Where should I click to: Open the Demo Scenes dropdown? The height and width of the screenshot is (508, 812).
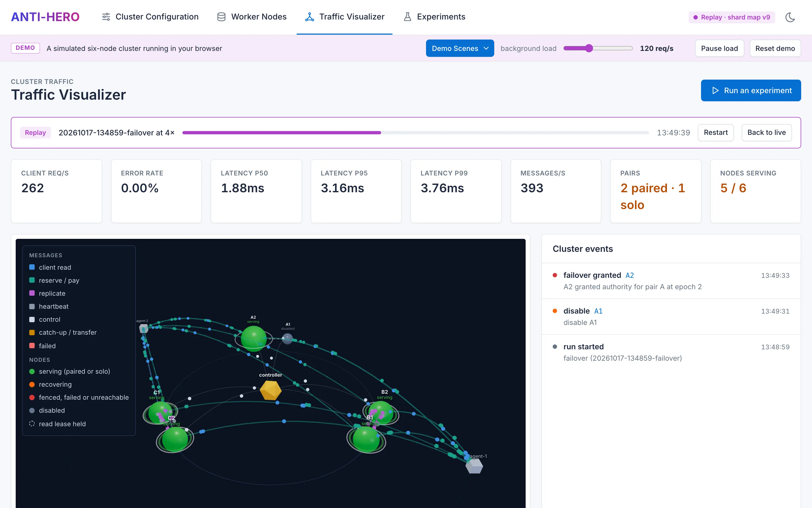(460, 48)
